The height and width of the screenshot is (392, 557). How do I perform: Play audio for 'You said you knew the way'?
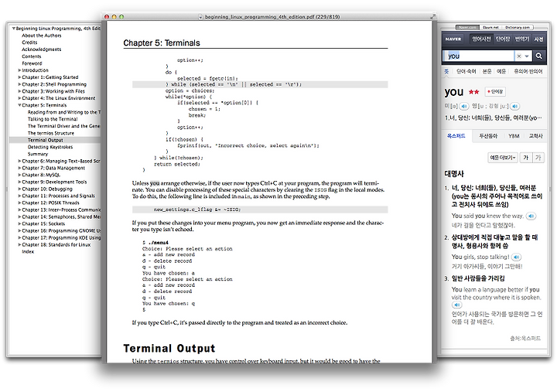531,216
